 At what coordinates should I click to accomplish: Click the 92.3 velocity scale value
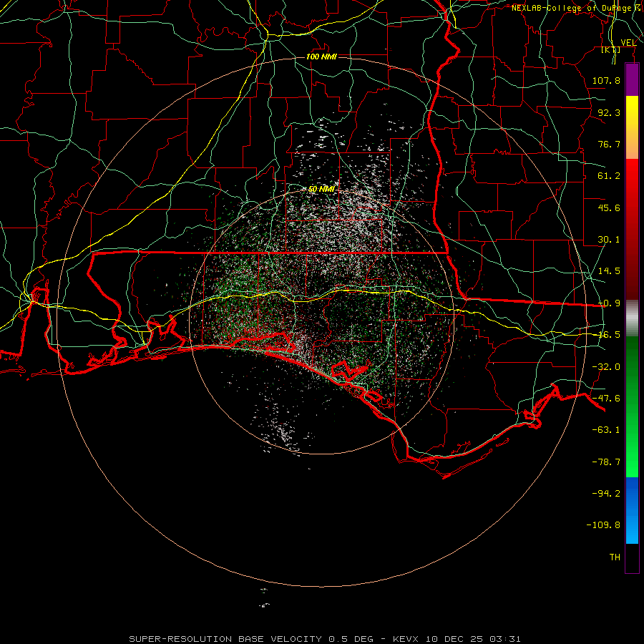point(609,112)
